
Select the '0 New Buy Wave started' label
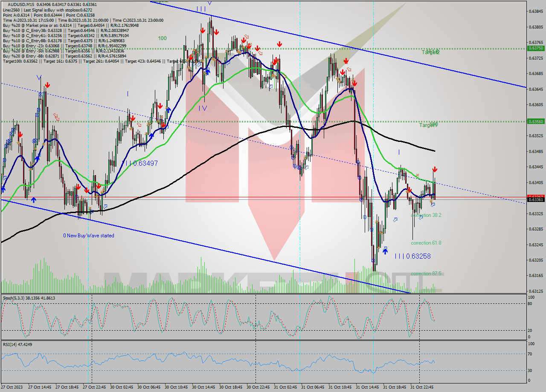tap(89, 235)
